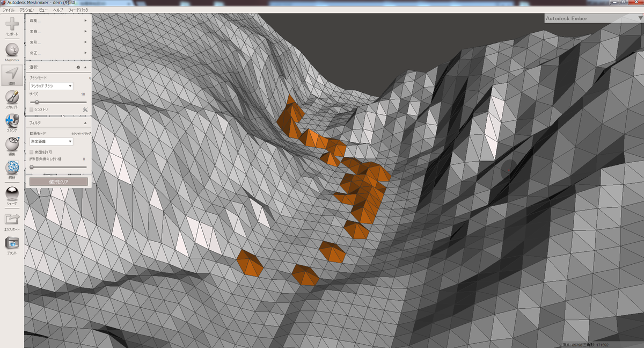Click the サイズ brush size slider

[x=58, y=102]
